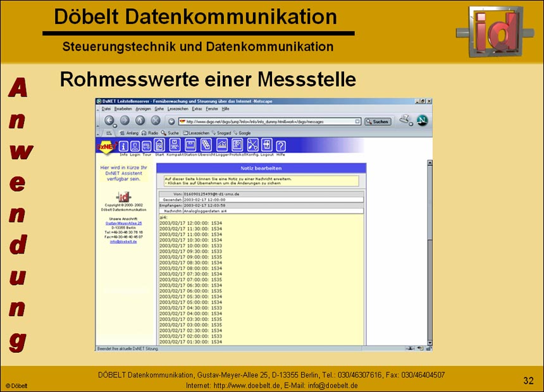Click the Netscape print icon
The width and height of the screenshot is (544, 392).
(x=404, y=119)
